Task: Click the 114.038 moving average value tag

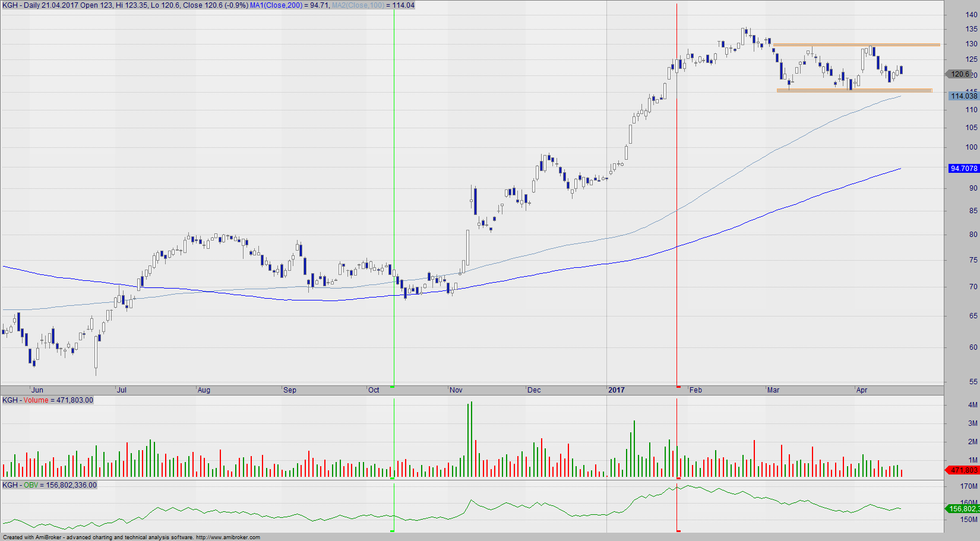Action: click(963, 96)
